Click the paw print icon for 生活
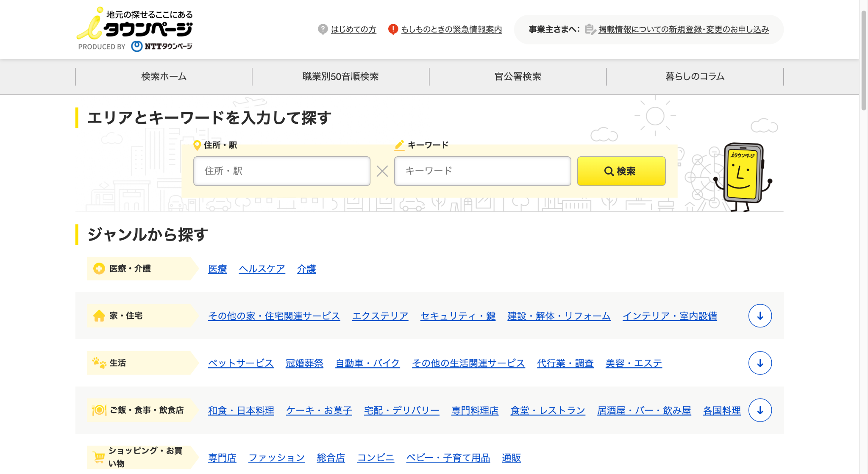This screenshot has width=868, height=474. click(x=98, y=363)
